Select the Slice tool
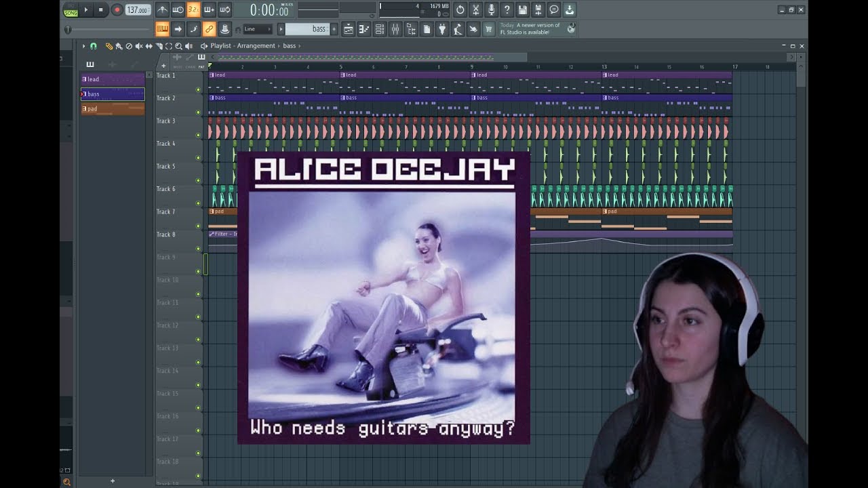Viewport: 868px width, 488px height. tap(159, 46)
